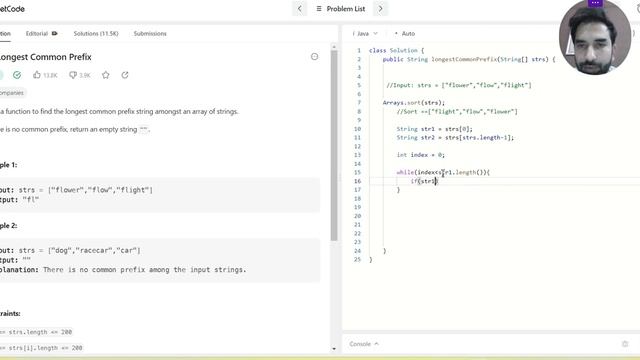Open the Companies tag
This screenshot has width=640, height=360.
point(12,93)
